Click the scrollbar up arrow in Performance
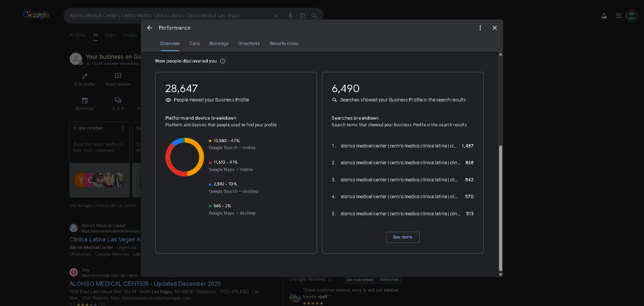This screenshot has height=306, width=644. [500, 54]
